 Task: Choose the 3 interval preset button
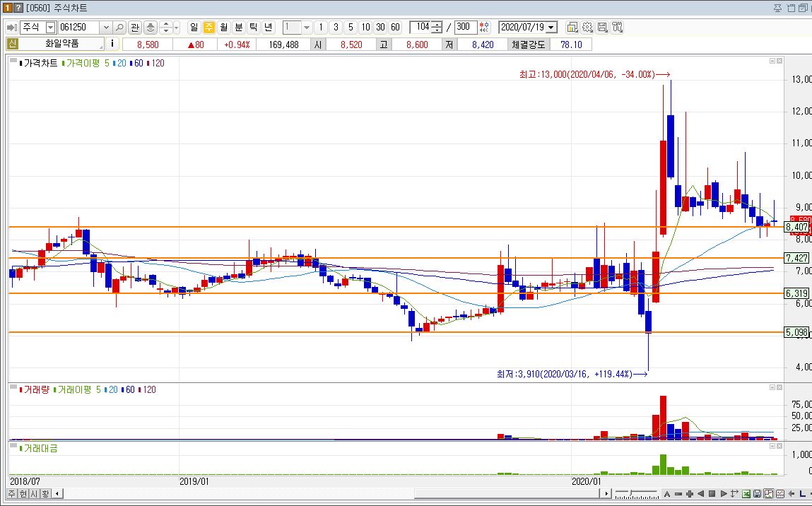(x=336, y=28)
